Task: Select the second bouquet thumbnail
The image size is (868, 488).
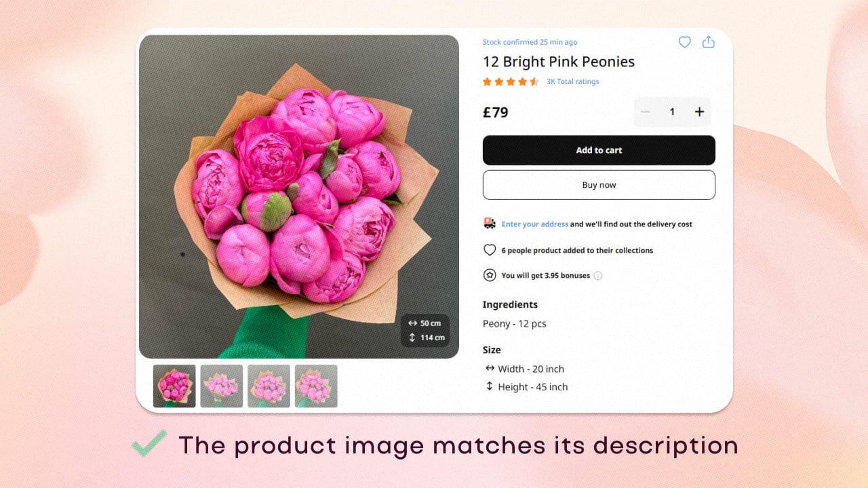Action: [222, 386]
